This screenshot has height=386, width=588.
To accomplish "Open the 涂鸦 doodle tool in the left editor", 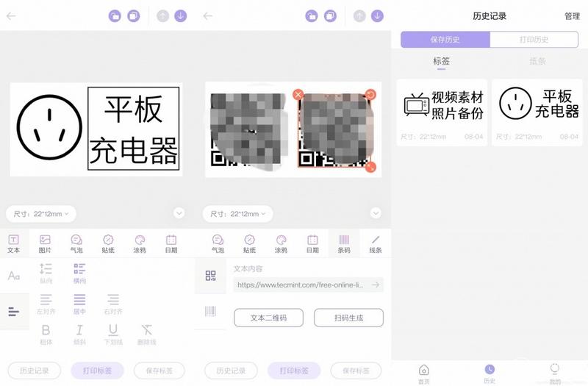I will tap(140, 243).
